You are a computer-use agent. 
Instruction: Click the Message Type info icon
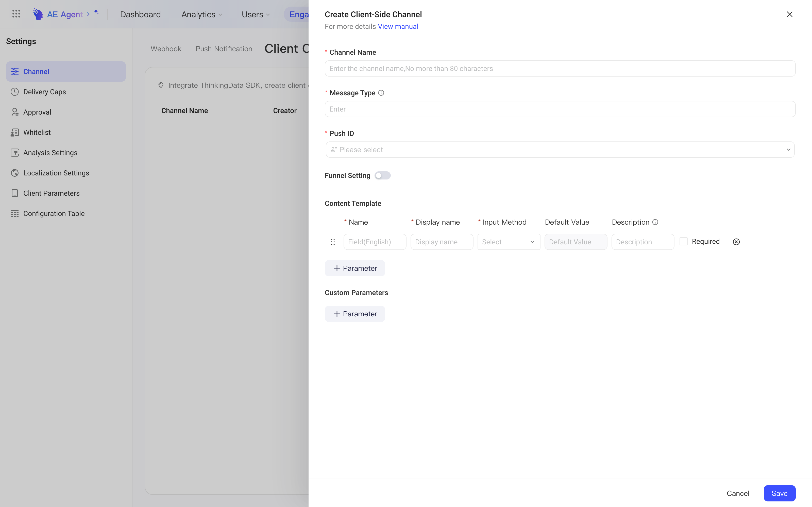pos(381,93)
